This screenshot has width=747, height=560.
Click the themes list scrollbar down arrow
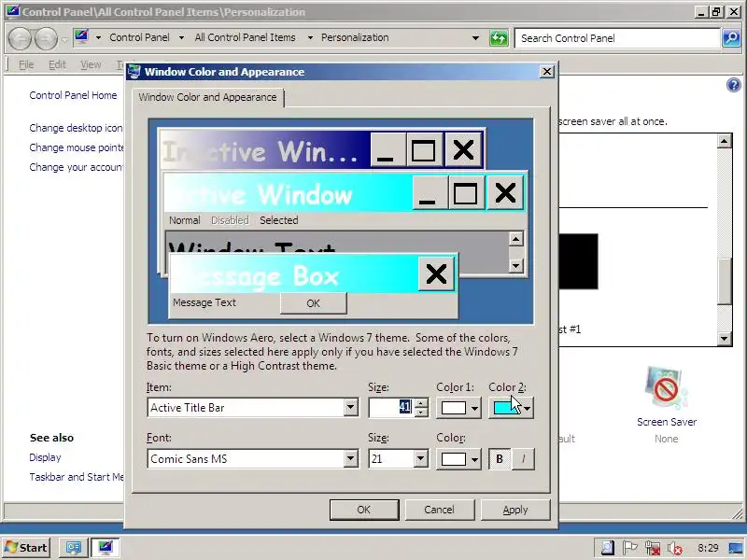point(725,339)
